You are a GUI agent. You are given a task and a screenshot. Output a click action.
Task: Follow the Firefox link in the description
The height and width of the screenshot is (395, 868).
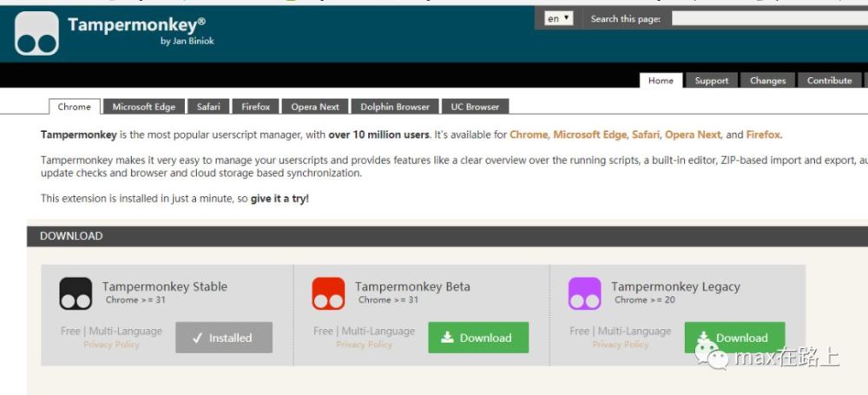763,135
